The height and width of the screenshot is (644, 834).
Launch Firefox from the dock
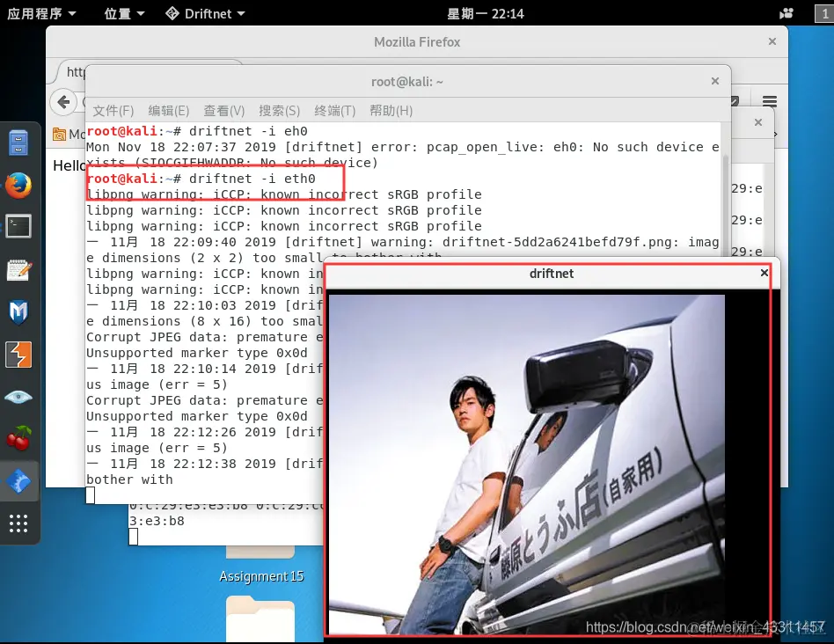coord(18,185)
